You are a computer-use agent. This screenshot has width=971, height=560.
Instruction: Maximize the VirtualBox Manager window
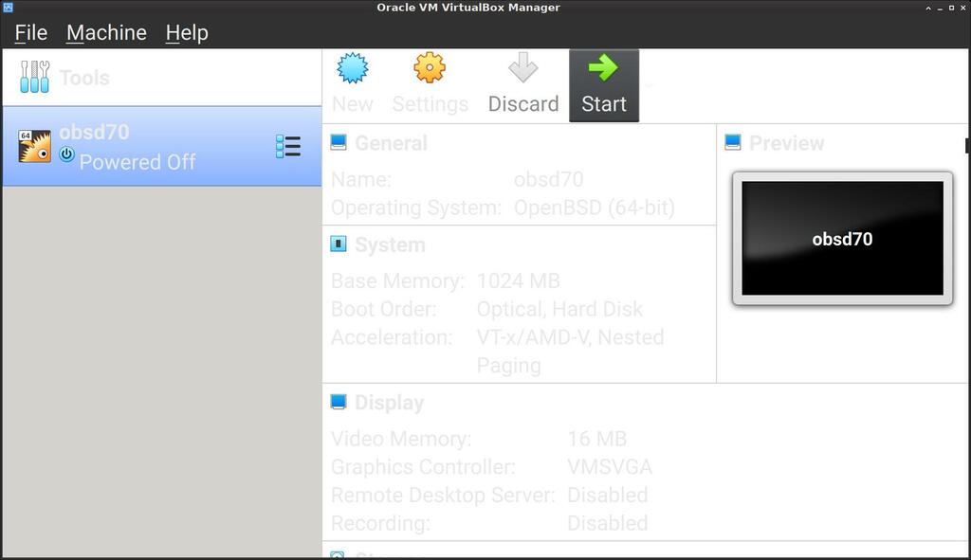coord(951,8)
